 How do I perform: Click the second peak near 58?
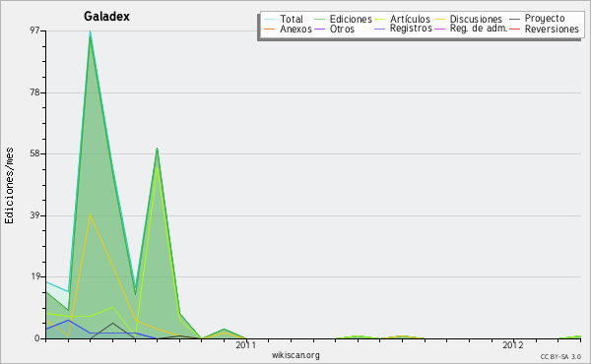157,149
